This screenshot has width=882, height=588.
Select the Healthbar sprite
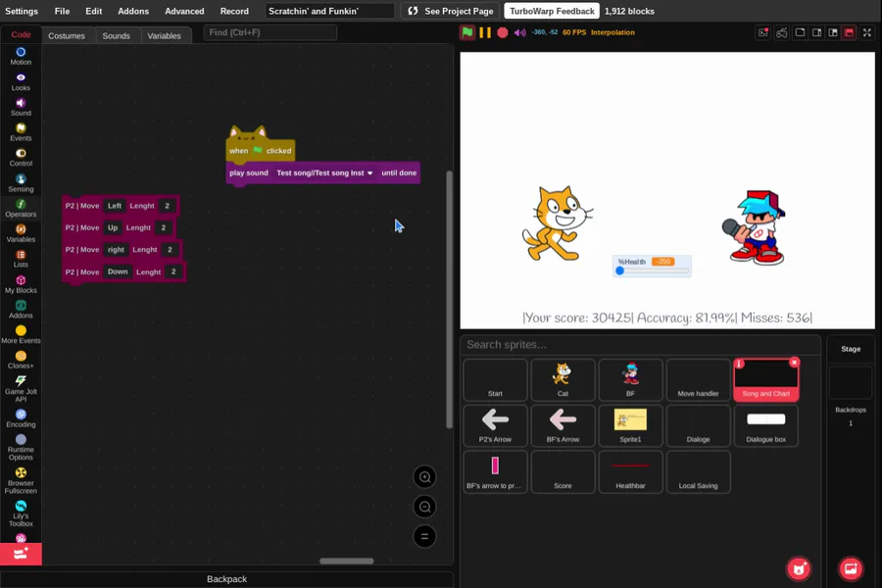(630, 472)
